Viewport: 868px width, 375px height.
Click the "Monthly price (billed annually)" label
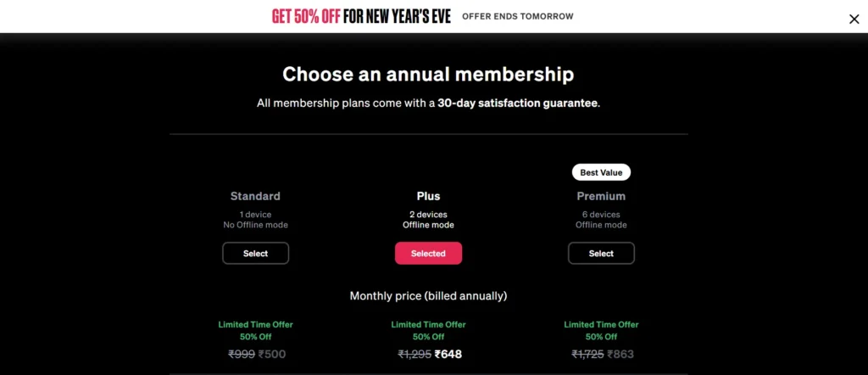pyautogui.click(x=428, y=296)
